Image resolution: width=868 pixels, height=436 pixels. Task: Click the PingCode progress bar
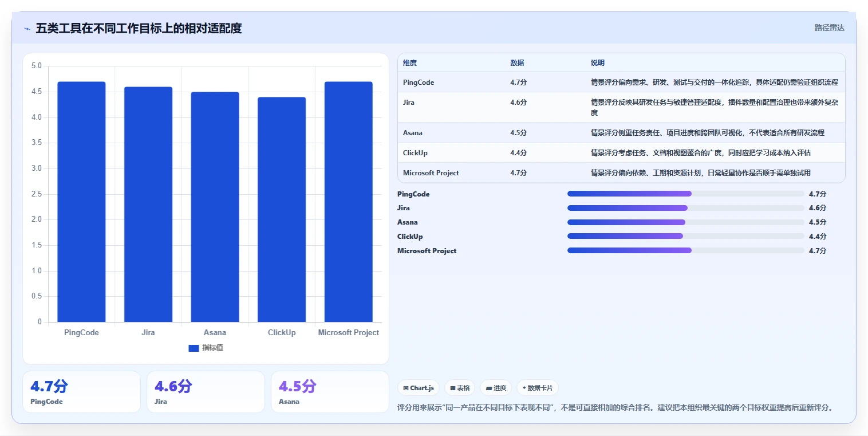pos(686,194)
